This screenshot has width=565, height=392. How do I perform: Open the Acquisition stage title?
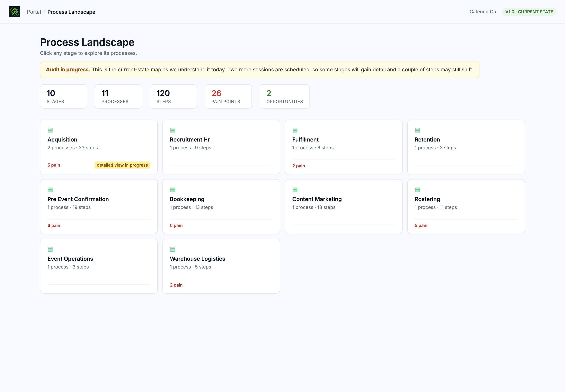[x=62, y=140]
